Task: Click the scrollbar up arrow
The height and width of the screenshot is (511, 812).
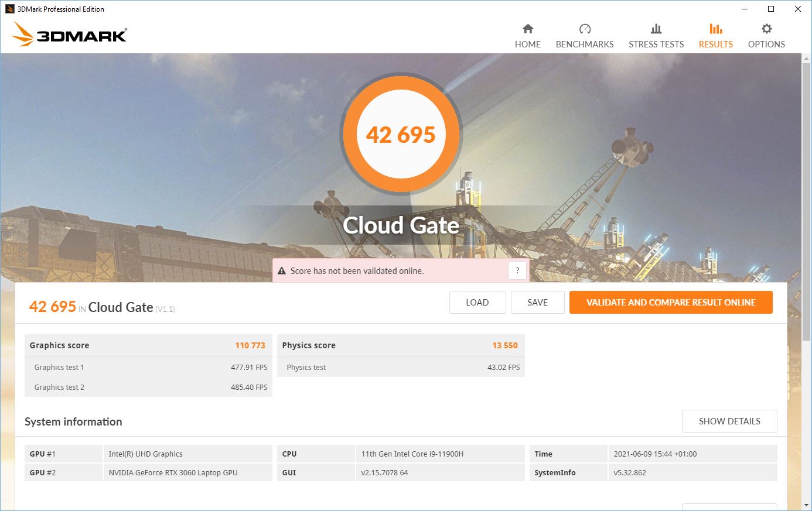Action: click(x=806, y=58)
